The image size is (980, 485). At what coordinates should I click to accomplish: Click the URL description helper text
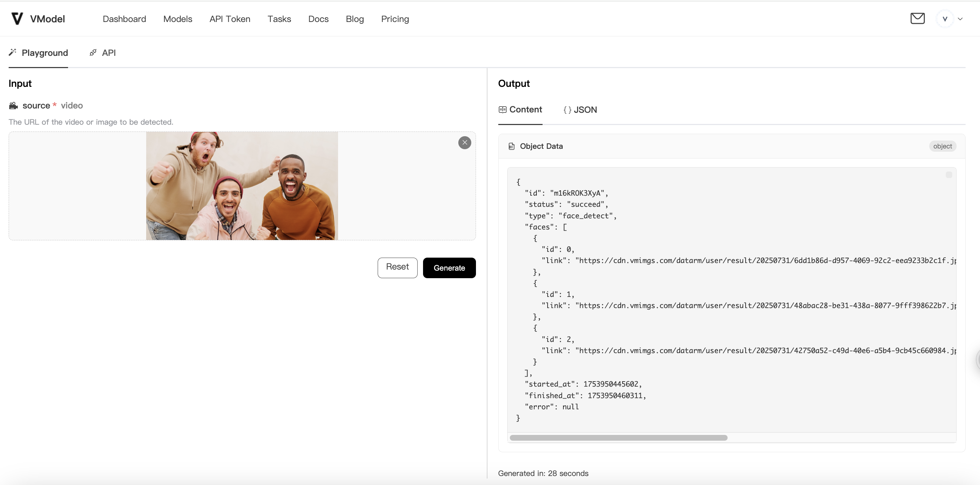coord(91,122)
